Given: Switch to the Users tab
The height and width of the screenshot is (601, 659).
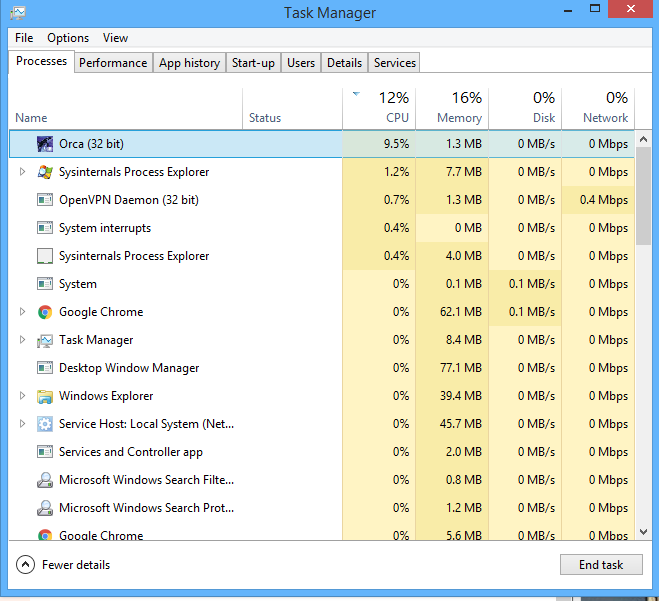Looking at the screenshot, I should coord(301,63).
